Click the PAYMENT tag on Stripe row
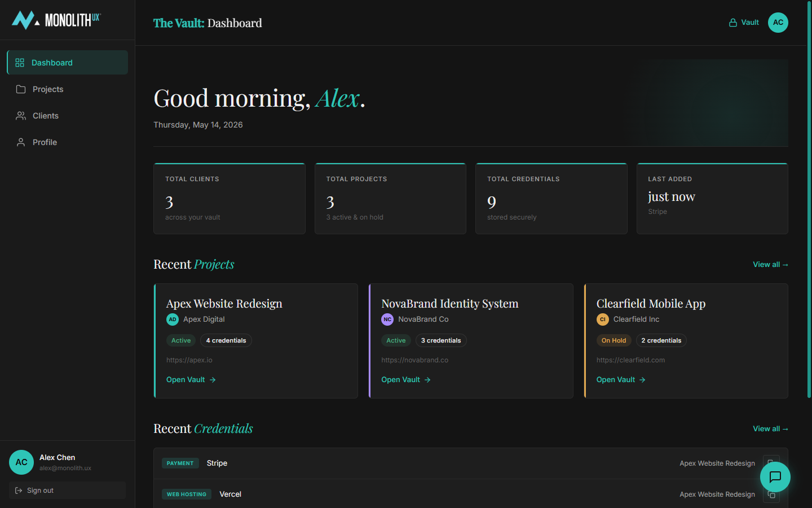812x508 pixels. [x=180, y=463]
